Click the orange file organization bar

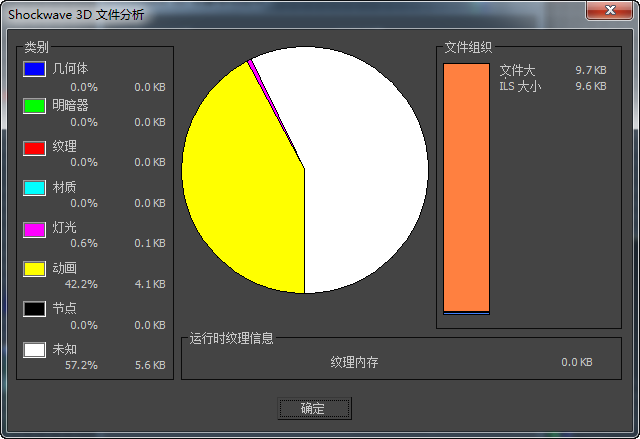(467, 188)
